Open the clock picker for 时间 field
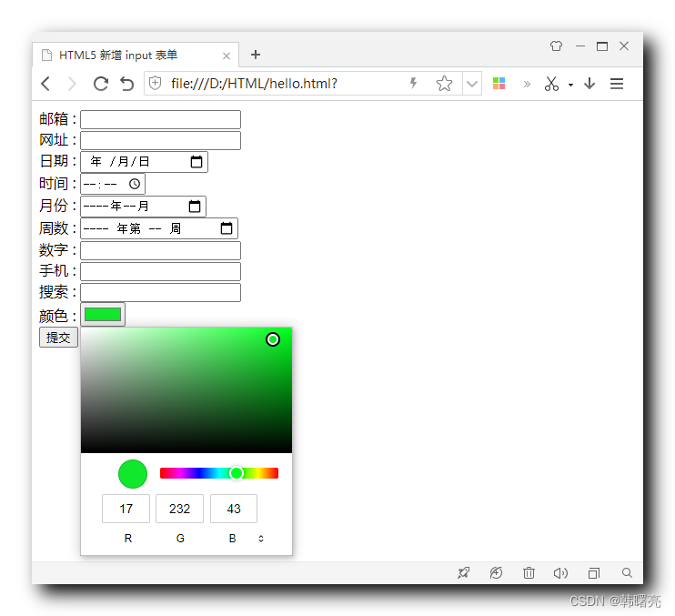The width and height of the screenshot is (675, 616). pos(135,184)
